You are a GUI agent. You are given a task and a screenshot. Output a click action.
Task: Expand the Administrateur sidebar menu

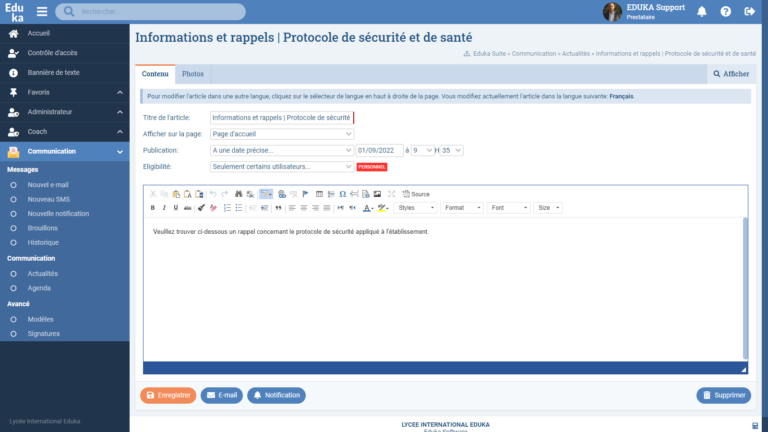click(x=65, y=112)
